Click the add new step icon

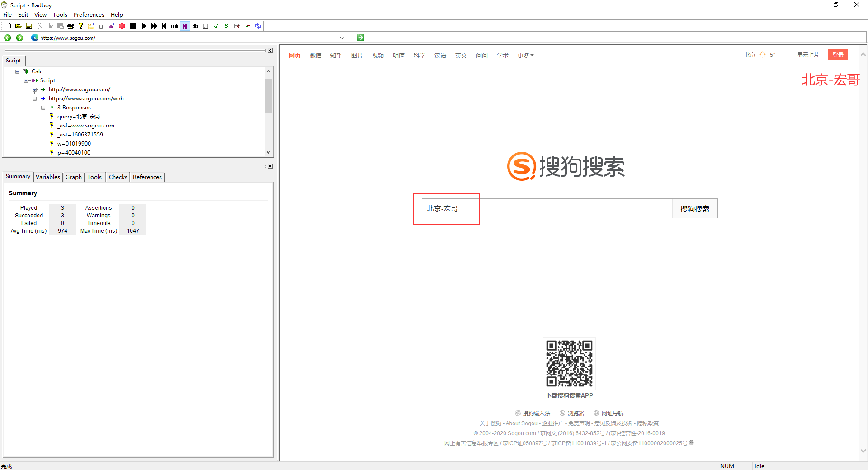pos(112,26)
